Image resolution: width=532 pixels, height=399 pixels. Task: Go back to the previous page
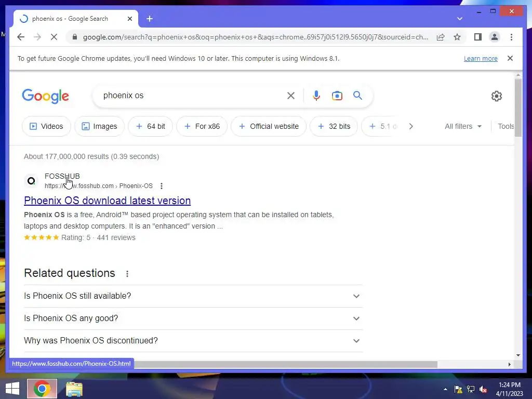coord(21,37)
